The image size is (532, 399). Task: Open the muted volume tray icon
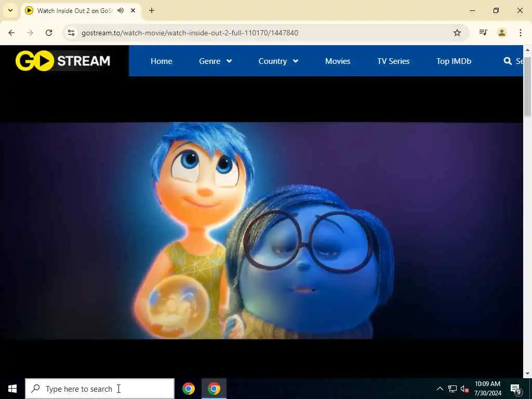point(465,389)
